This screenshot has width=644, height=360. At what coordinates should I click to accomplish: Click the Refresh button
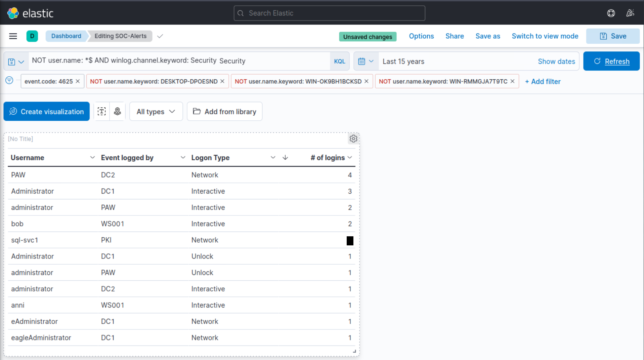[x=611, y=61]
